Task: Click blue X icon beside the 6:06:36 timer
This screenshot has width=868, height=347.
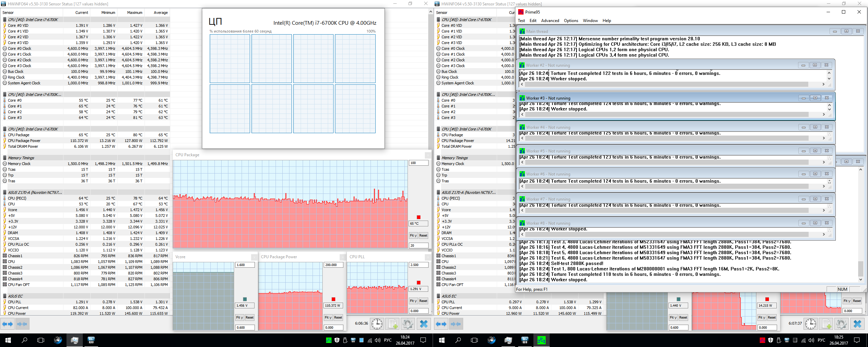Action: [423, 324]
